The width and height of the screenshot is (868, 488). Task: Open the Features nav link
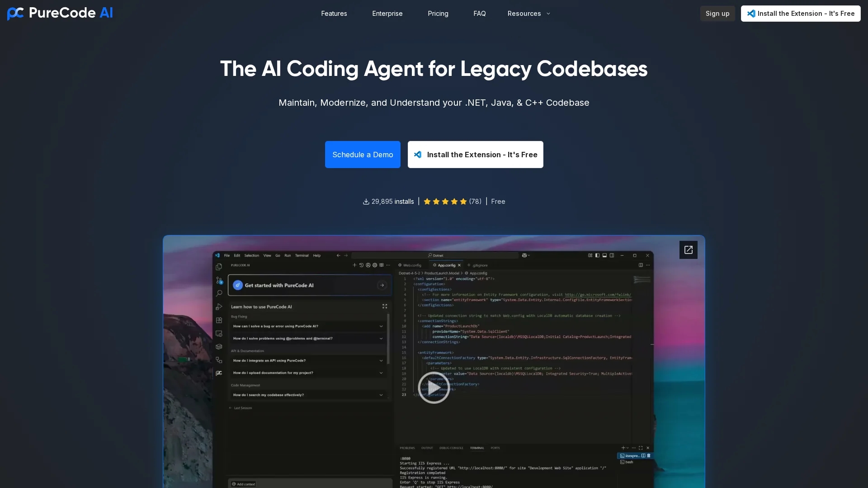coord(334,14)
